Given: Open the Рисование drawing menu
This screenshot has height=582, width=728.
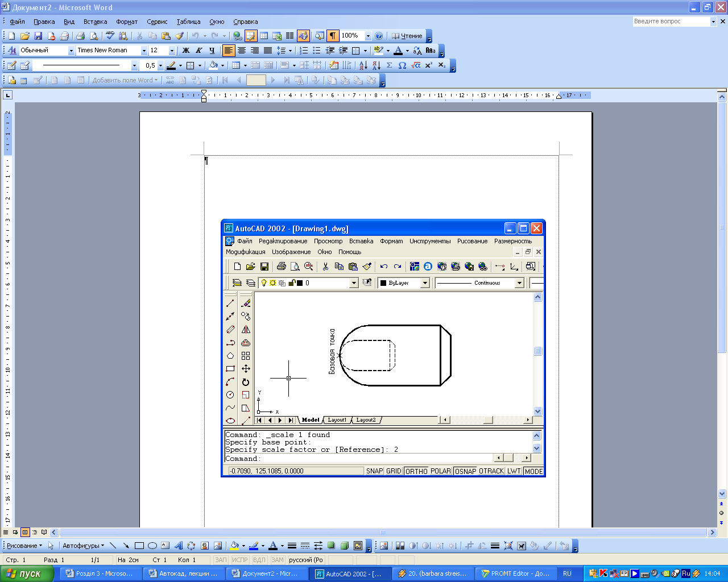Looking at the screenshot, I should click(x=24, y=546).
